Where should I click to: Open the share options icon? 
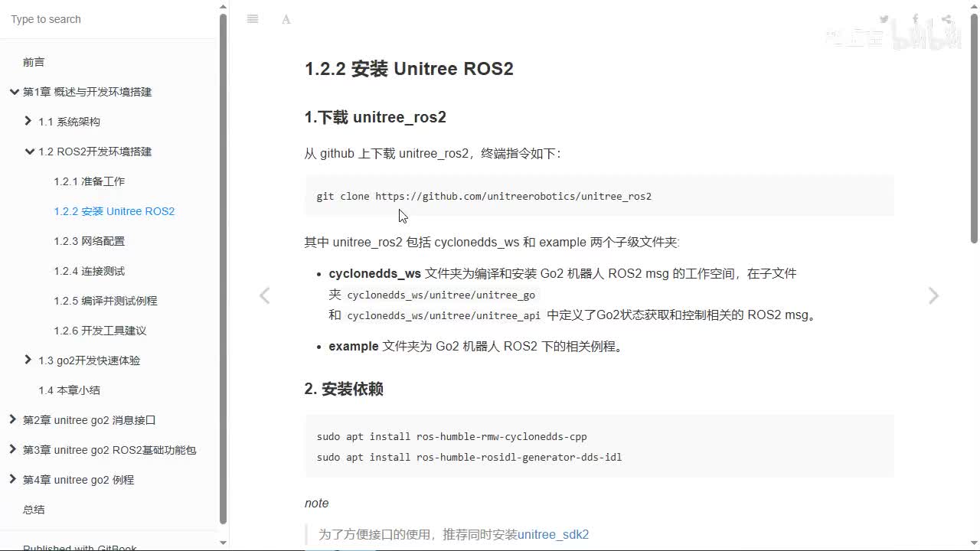tap(946, 19)
